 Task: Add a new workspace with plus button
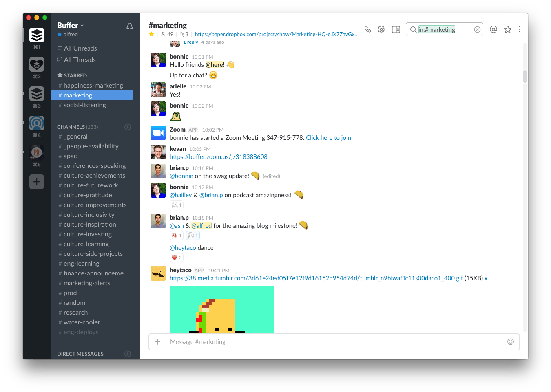click(x=37, y=182)
